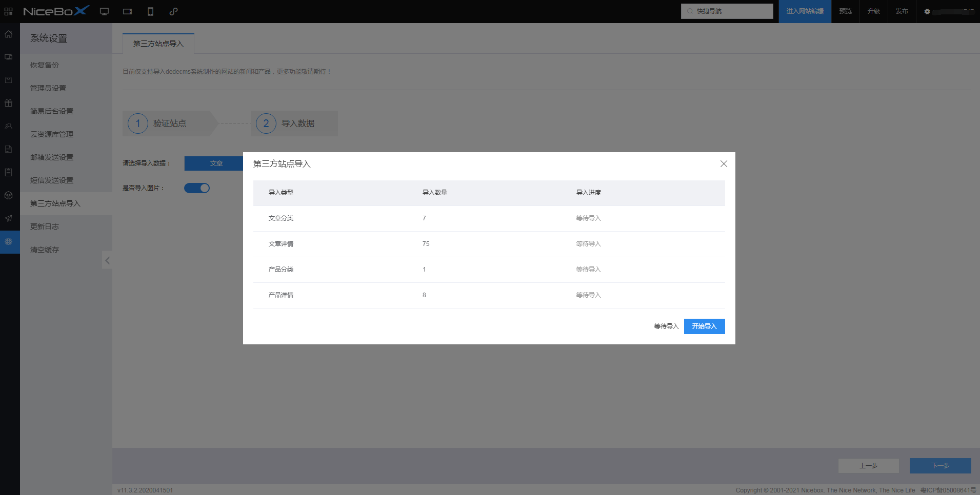Click 等待导入 status in 文章分类 row
980x495 pixels.
[588, 218]
